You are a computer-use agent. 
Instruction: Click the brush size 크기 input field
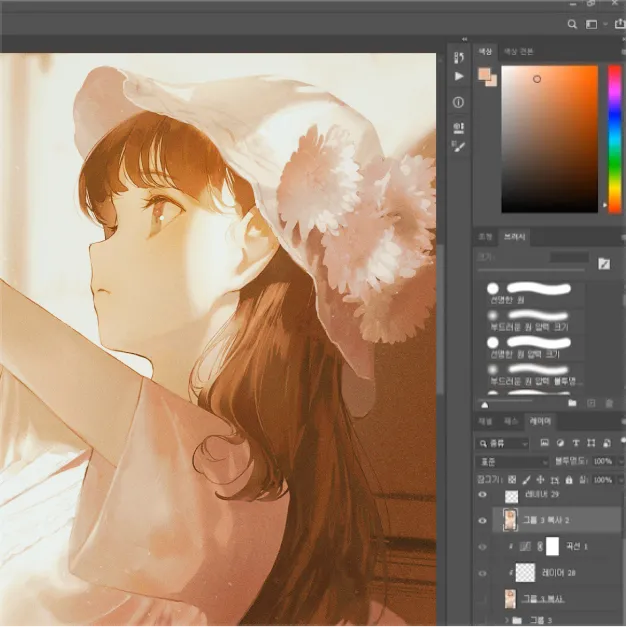pyautogui.click(x=570, y=257)
